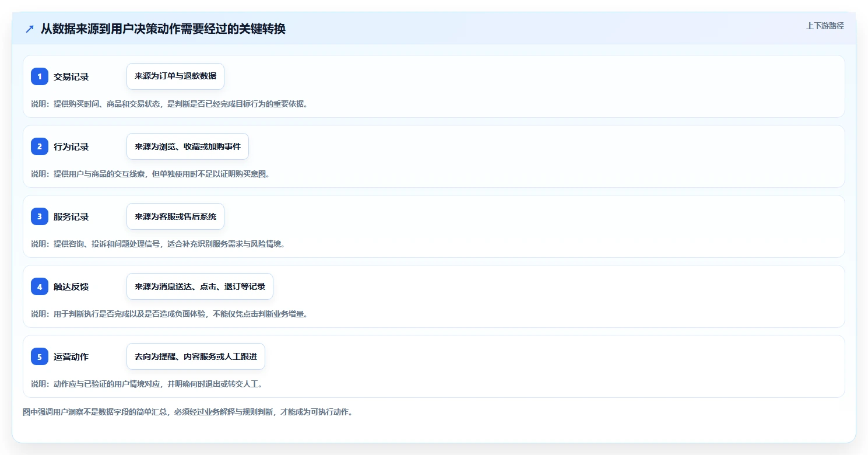Screen dimensions: 868x455
Task: Click the description starting 说明：提供咨询、投诉
Action: [158, 244]
